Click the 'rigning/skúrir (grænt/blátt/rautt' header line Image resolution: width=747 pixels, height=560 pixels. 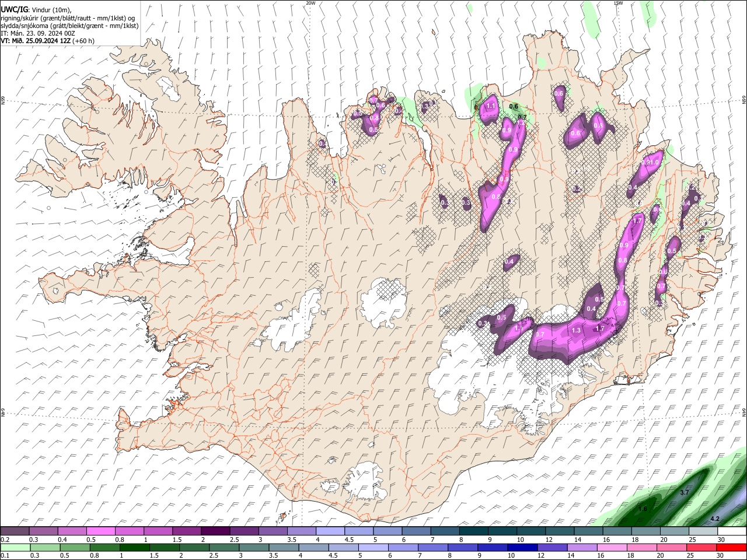(68, 18)
